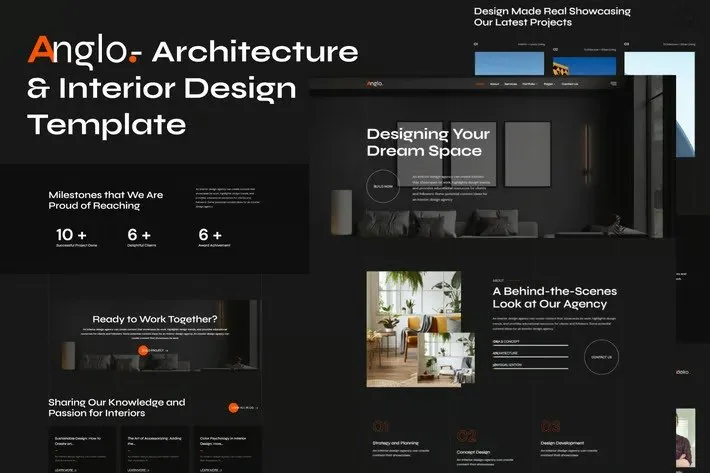Expand the Portfolio dropdown in the navbar
Image resolution: width=710 pixels, height=473 pixels.
click(x=528, y=84)
